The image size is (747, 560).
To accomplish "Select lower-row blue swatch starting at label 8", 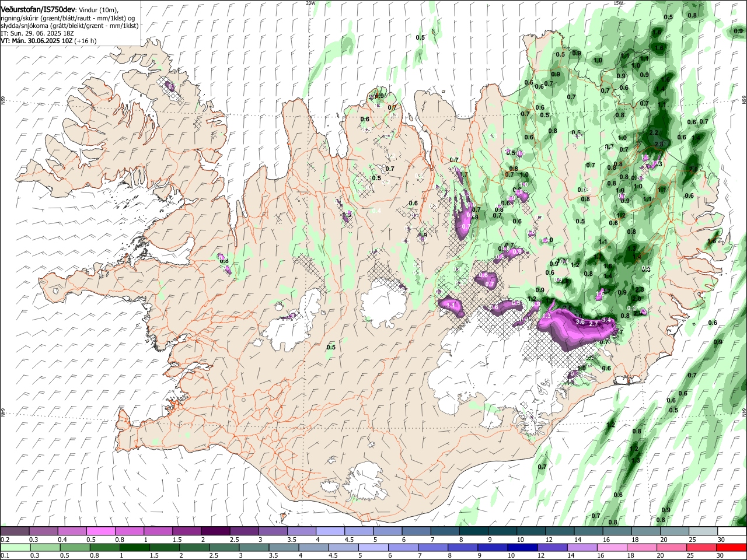I will click(x=462, y=547).
